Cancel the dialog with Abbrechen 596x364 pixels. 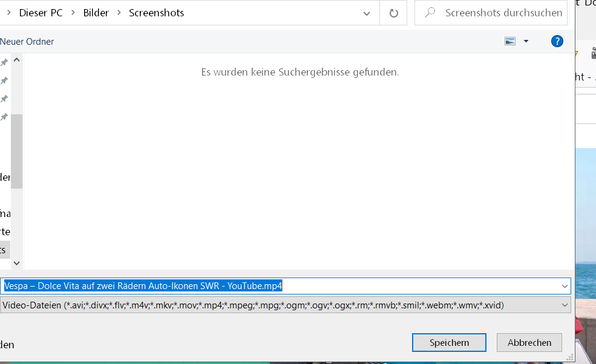point(529,342)
